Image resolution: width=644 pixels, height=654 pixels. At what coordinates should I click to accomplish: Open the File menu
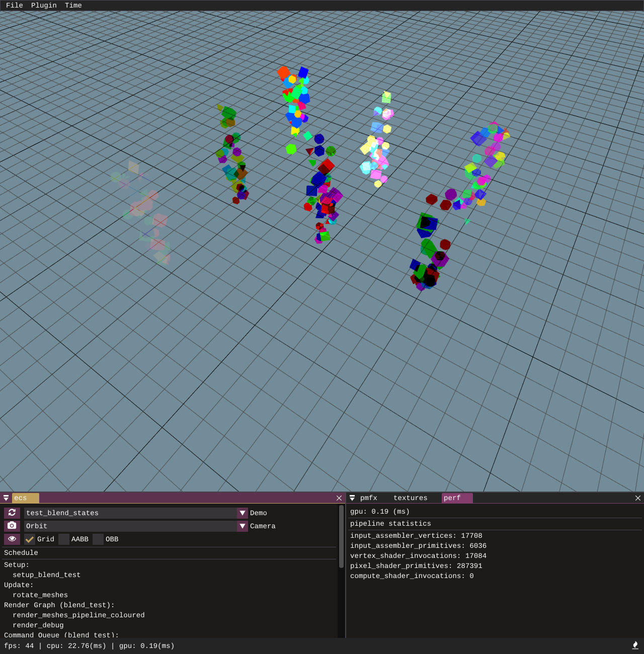(x=14, y=6)
